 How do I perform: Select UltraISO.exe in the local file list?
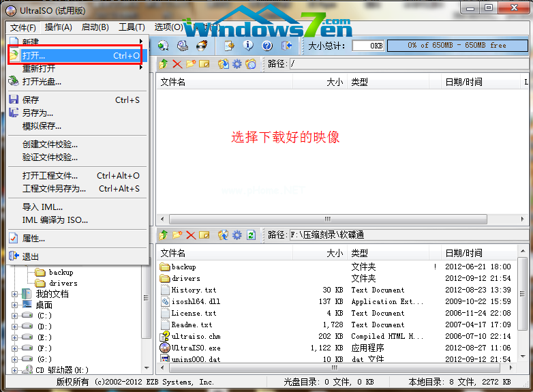pyautogui.click(x=196, y=348)
